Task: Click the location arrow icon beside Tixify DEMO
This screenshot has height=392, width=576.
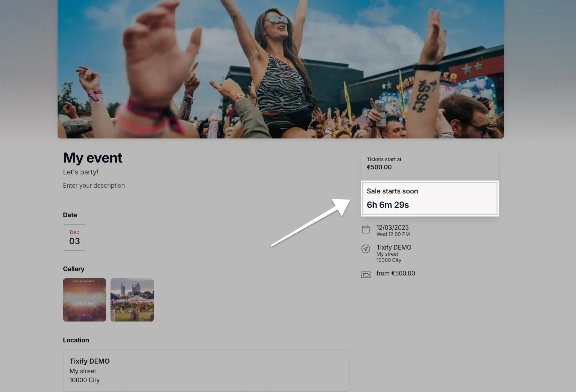Action: [x=365, y=249]
